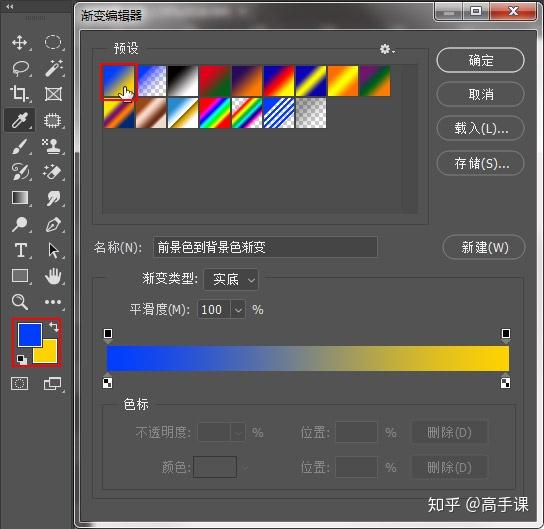Screen dimensions: 544x529
Task: Click the blue foreground color swatch
Action: click(x=29, y=334)
